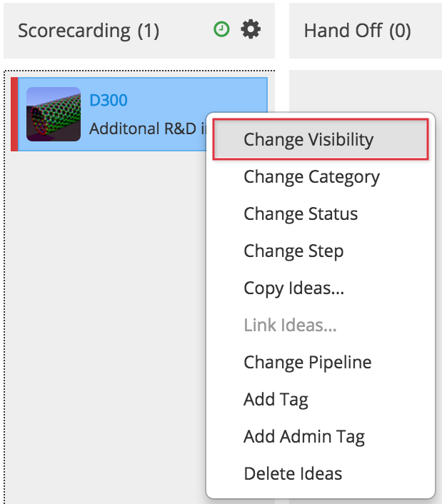
Task: Click the D300 idea thumbnail image
Action: [54, 114]
